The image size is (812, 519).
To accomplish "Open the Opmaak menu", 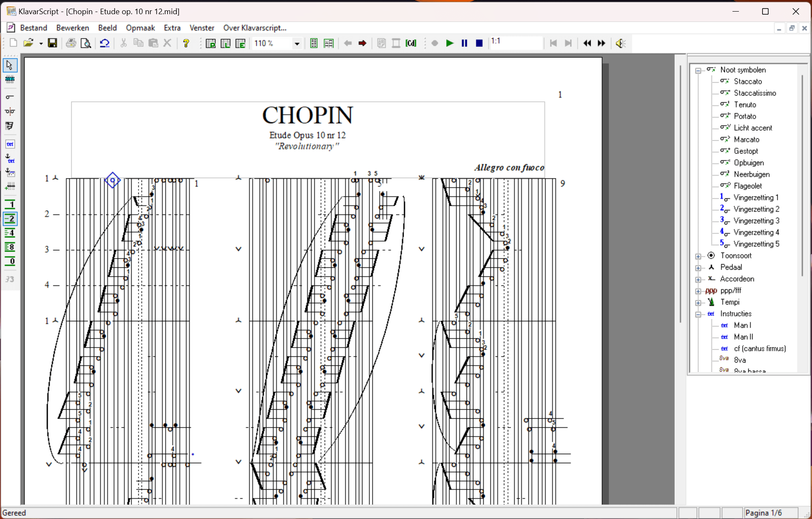I will coord(141,28).
